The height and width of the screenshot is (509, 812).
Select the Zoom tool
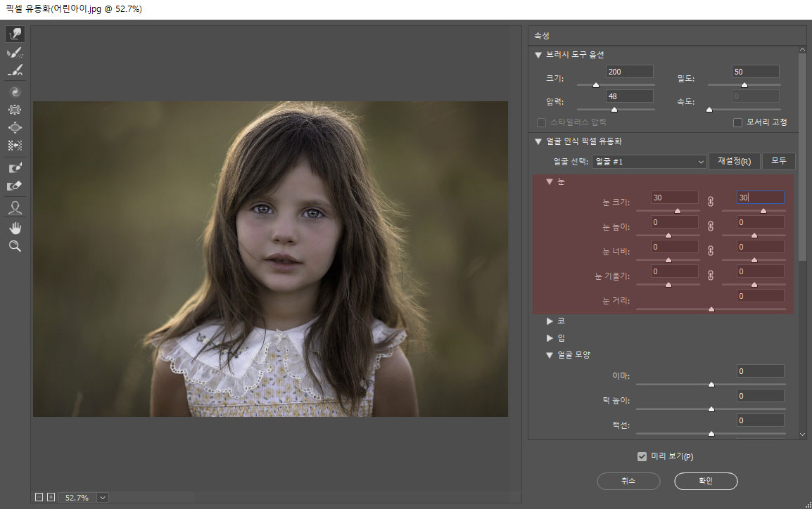click(15, 246)
